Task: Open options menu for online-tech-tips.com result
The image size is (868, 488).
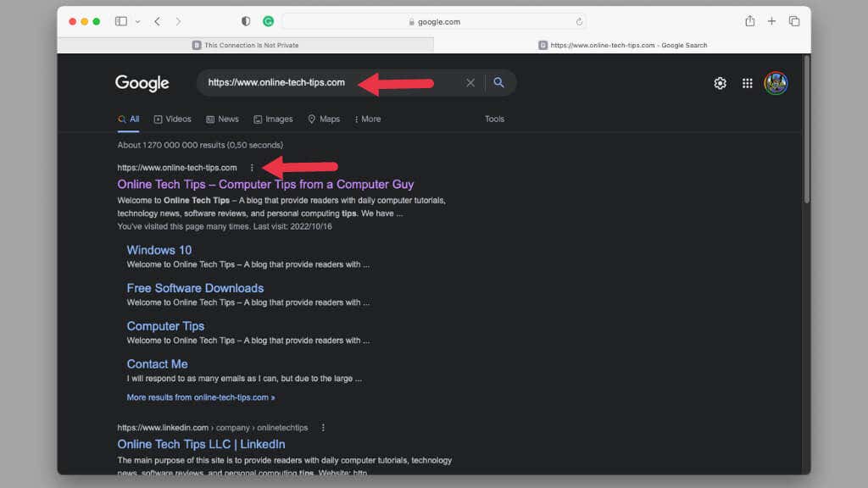Action: [x=252, y=168]
